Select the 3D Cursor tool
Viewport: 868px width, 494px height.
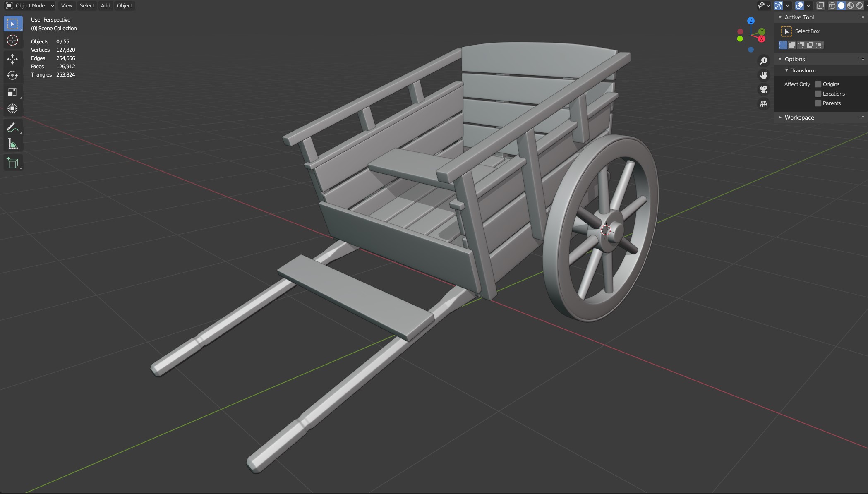point(12,41)
